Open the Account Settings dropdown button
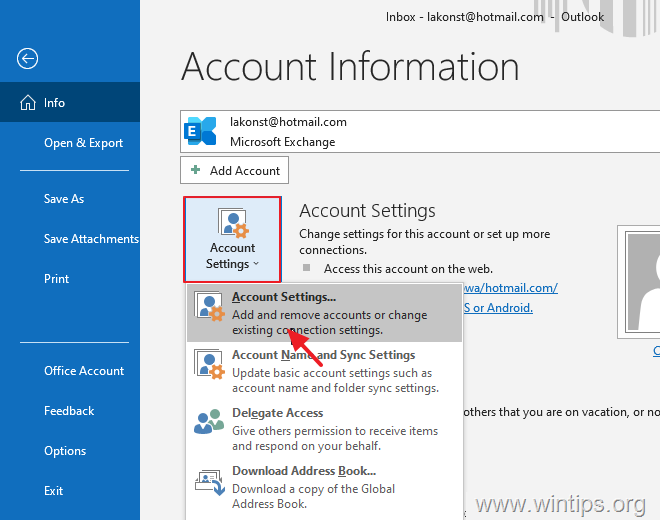 point(232,239)
